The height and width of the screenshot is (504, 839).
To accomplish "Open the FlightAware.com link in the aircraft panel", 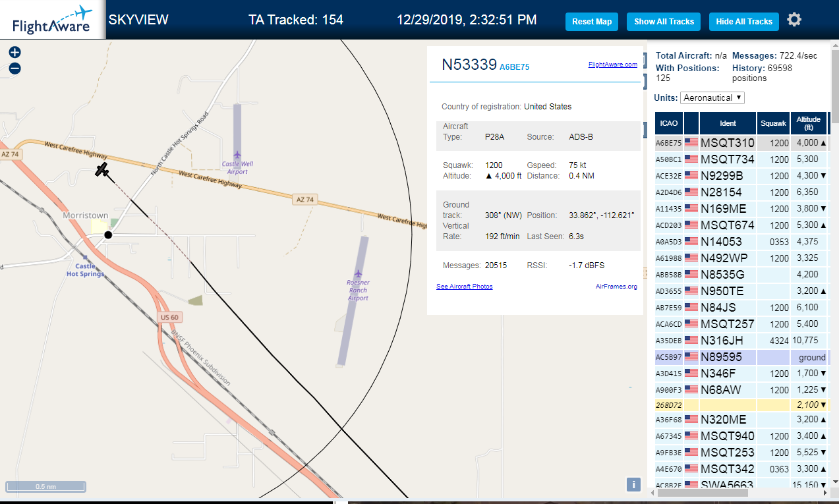I will 613,64.
